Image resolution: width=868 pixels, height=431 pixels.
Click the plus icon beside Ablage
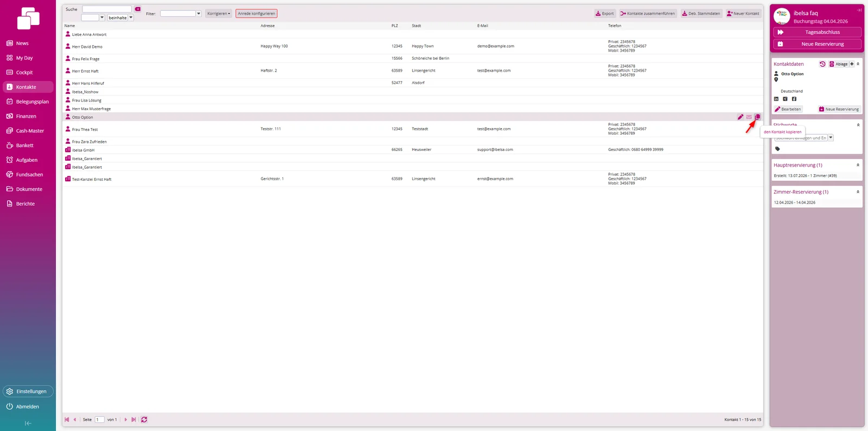click(x=852, y=64)
